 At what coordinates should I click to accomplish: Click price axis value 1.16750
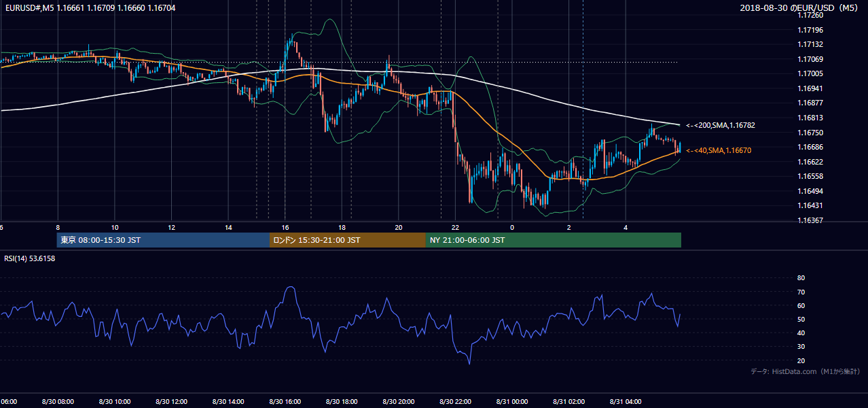coord(810,133)
